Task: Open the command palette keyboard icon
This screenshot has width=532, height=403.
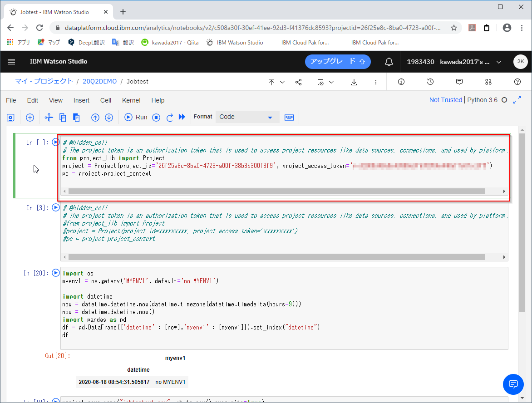Action: 289,118
